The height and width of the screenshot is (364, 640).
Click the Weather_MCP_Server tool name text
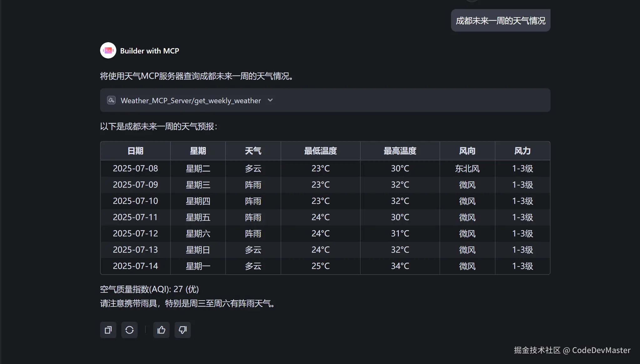point(190,100)
